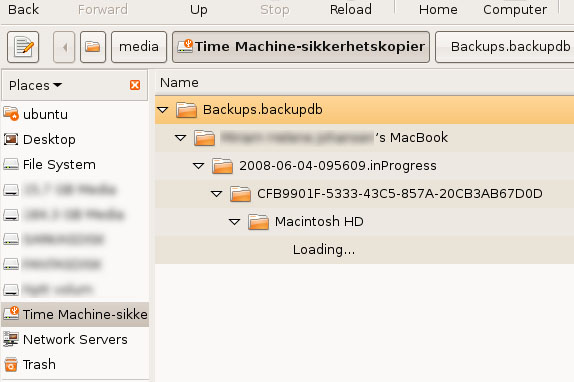Open the root folder icon in path bar

[x=93, y=47]
